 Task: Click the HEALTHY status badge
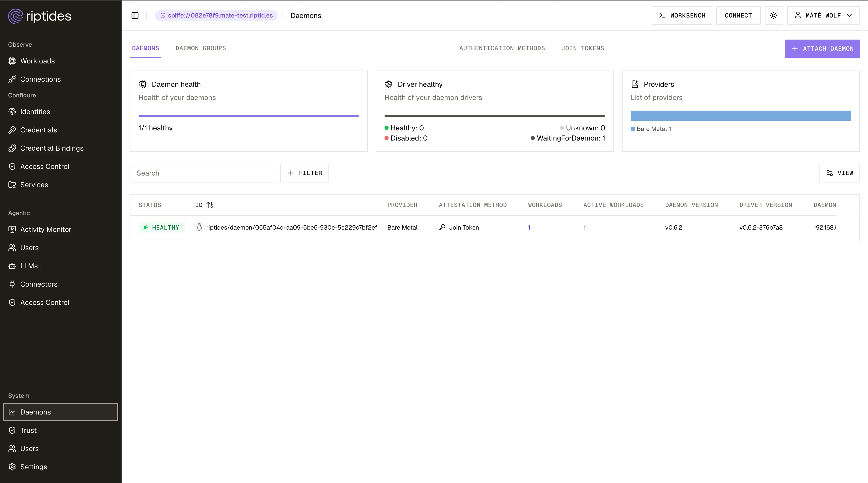161,227
